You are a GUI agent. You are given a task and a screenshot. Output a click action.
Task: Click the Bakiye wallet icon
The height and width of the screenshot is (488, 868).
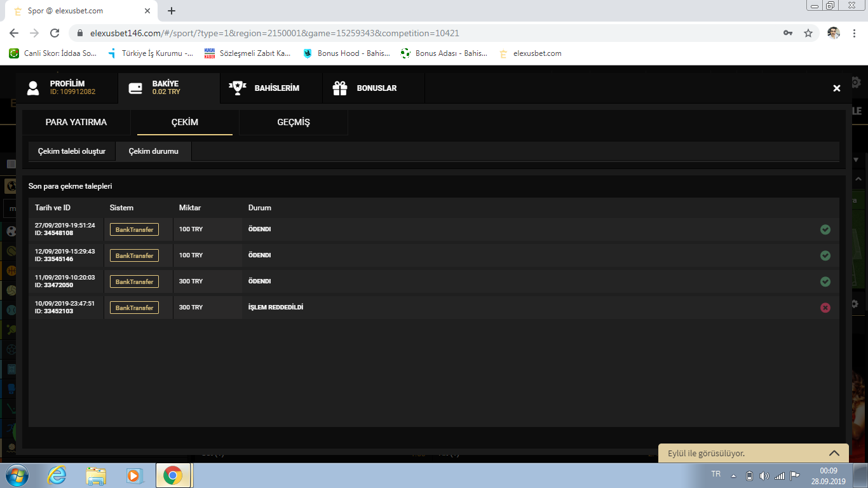point(135,88)
